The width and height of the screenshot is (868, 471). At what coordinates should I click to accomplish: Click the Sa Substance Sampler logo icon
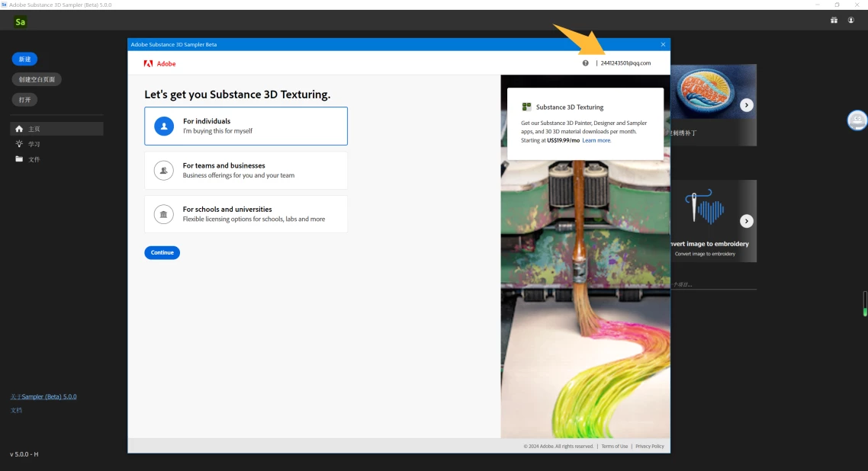click(x=21, y=22)
